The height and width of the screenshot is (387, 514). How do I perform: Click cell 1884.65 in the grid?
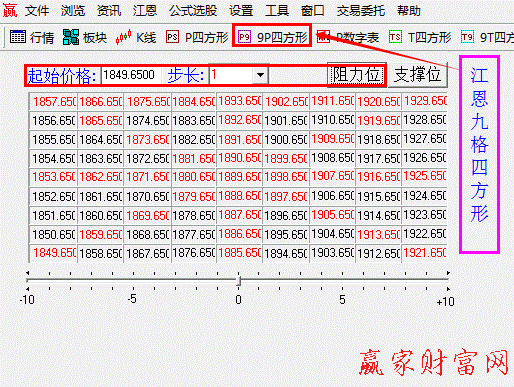(194, 102)
